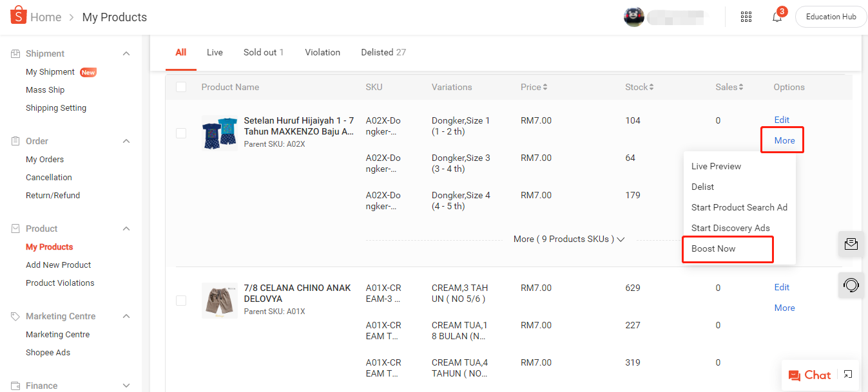Collapse the Shipment sidebar section
Screen dimensions: 868x392
coord(126,53)
